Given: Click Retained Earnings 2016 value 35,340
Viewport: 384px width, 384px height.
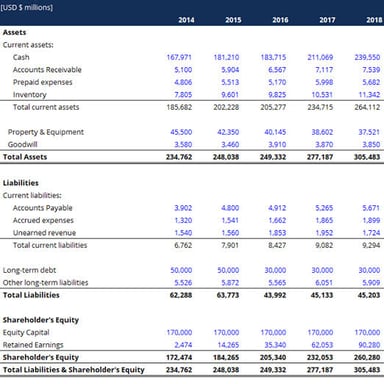Looking at the screenshot, I should click(x=275, y=345).
